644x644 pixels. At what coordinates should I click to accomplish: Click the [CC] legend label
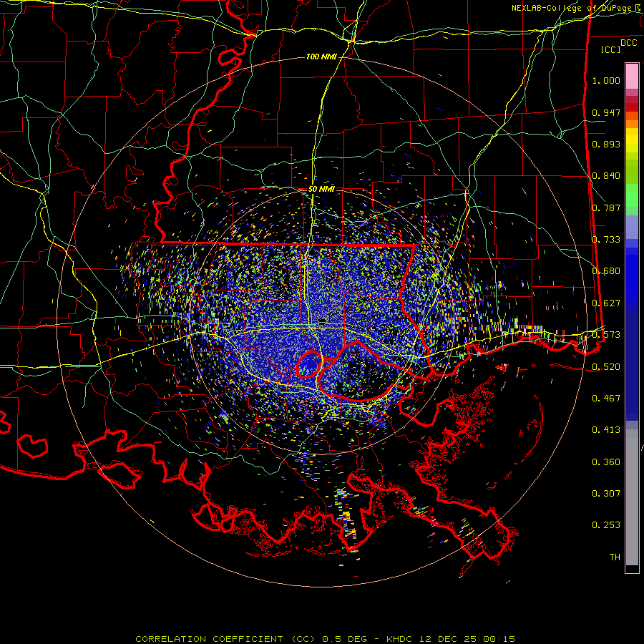point(611,49)
